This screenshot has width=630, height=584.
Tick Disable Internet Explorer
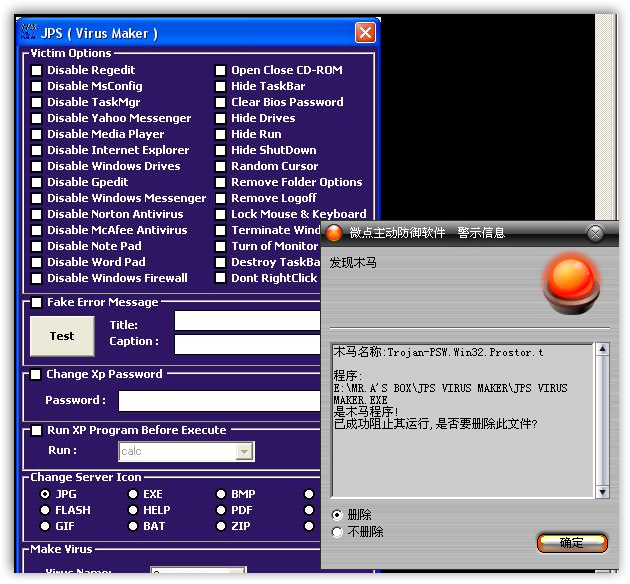tap(37, 150)
